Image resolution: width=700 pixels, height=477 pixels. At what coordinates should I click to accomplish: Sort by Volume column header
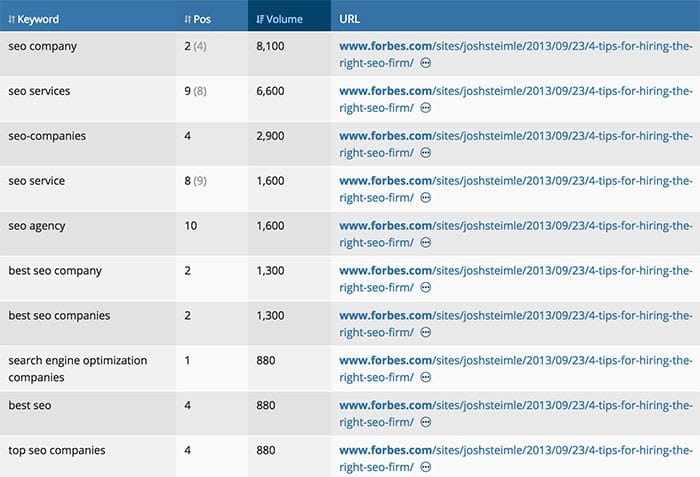point(279,19)
